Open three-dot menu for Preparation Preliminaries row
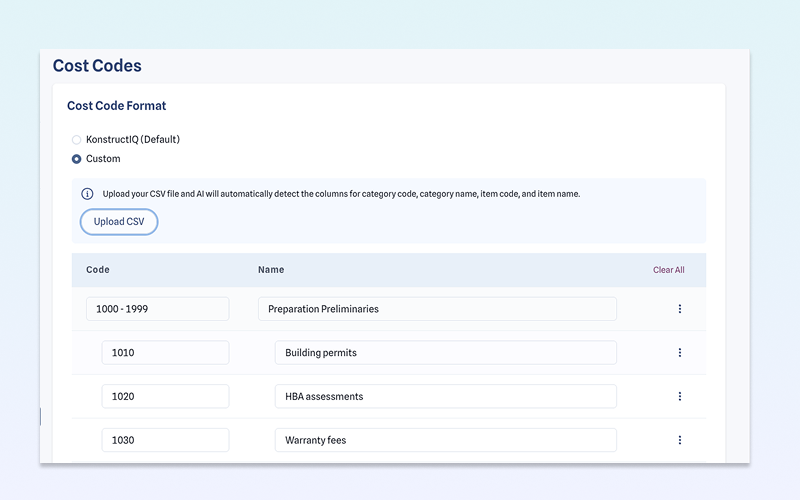 tap(680, 309)
